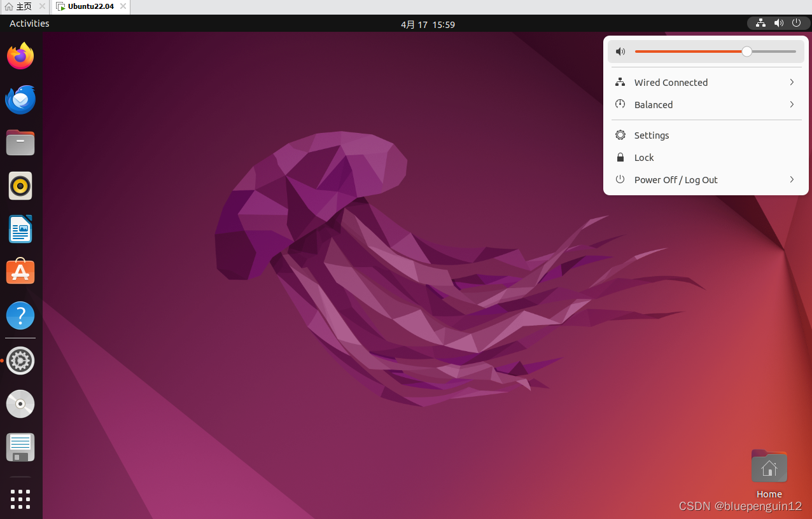Click the volume slider handle

pyautogui.click(x=747, y=52)
